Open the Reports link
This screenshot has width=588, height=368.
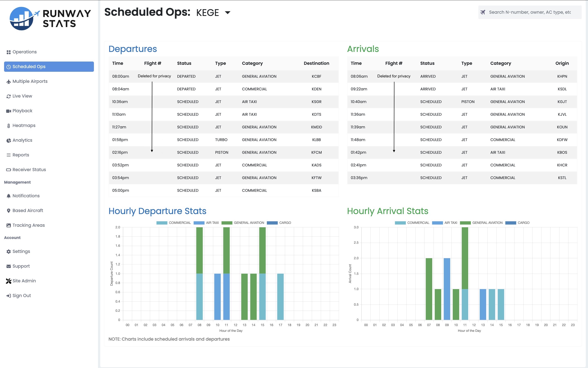[x=49, y=155]
